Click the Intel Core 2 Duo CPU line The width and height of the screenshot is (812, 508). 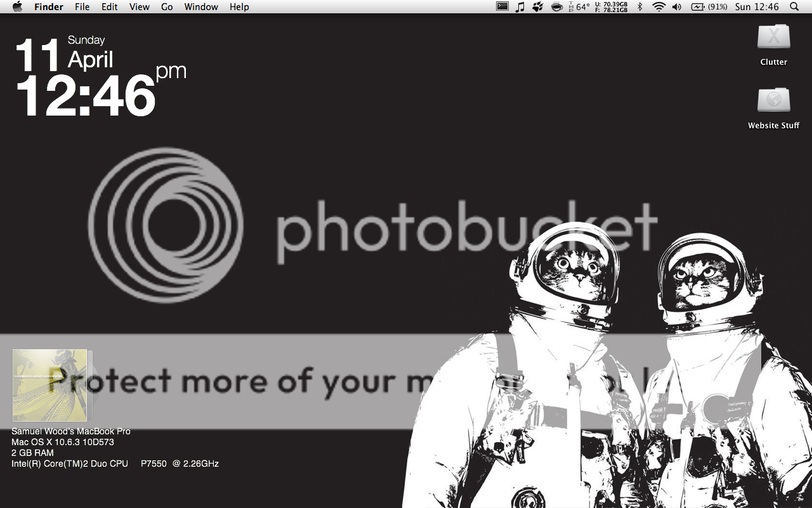tap(115, 464)
